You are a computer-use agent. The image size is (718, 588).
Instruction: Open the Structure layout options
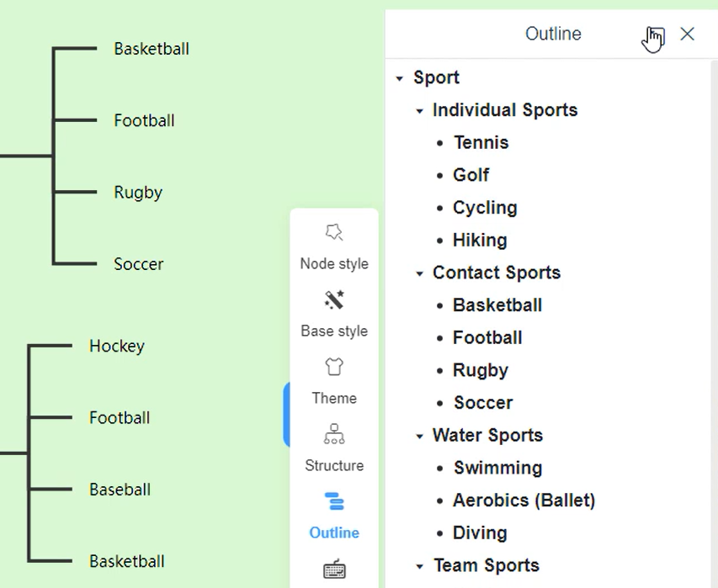pos(334,448)
